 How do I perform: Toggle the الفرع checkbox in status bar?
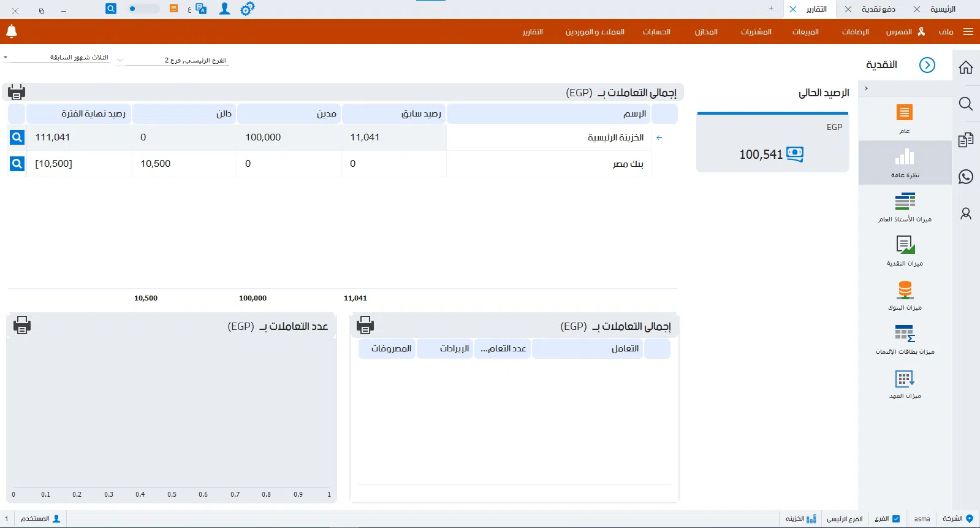point(896,519)
